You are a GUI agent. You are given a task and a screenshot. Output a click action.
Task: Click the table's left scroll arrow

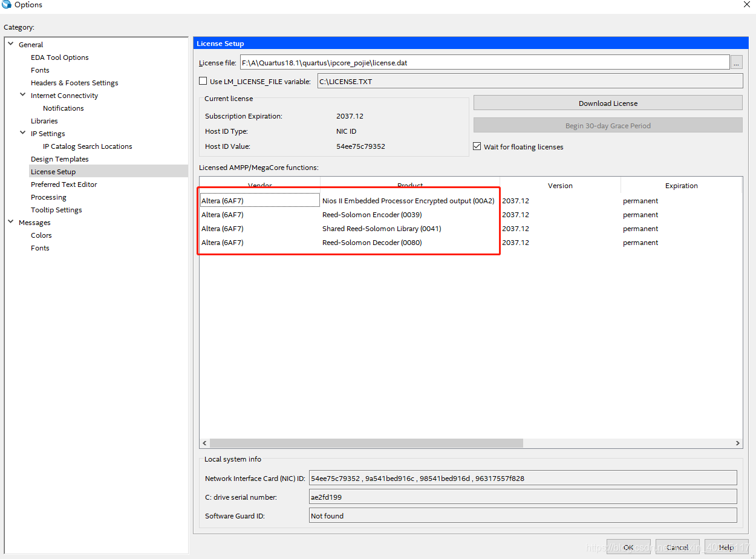coord(204,443)
